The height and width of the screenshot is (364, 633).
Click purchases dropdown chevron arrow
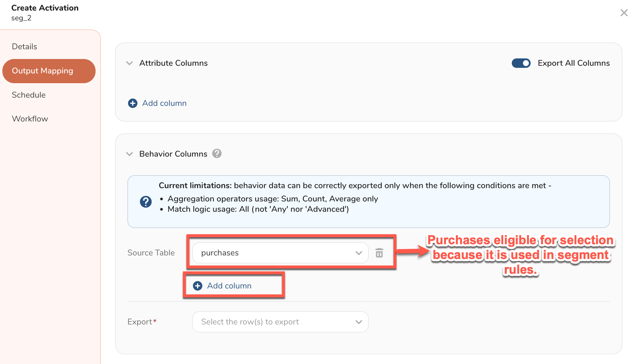click(x=359, y=253)
